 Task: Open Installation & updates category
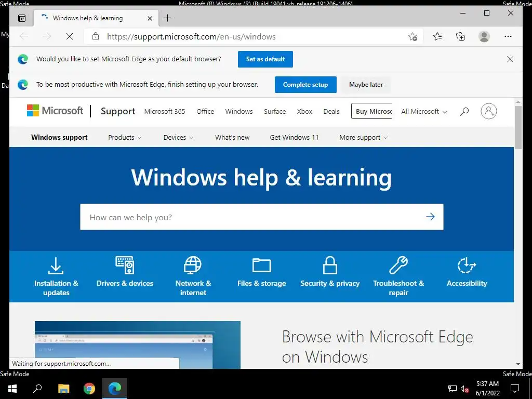coord(56,276)
